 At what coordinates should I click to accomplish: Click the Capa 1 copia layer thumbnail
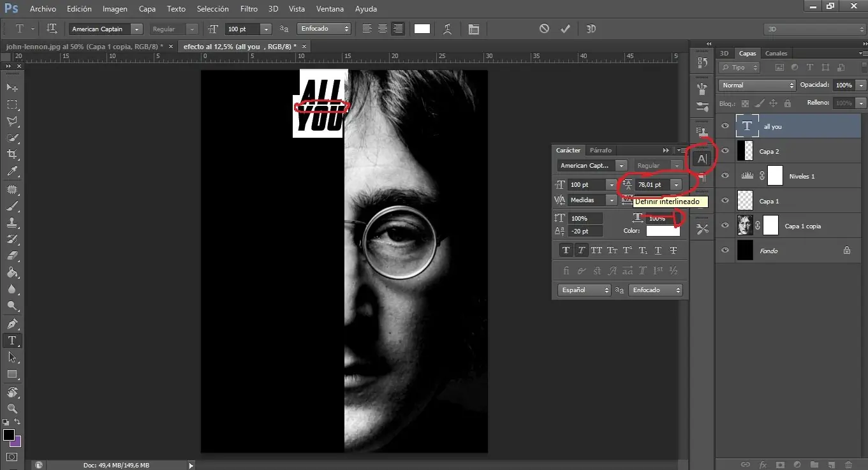[x=745, y=225]
